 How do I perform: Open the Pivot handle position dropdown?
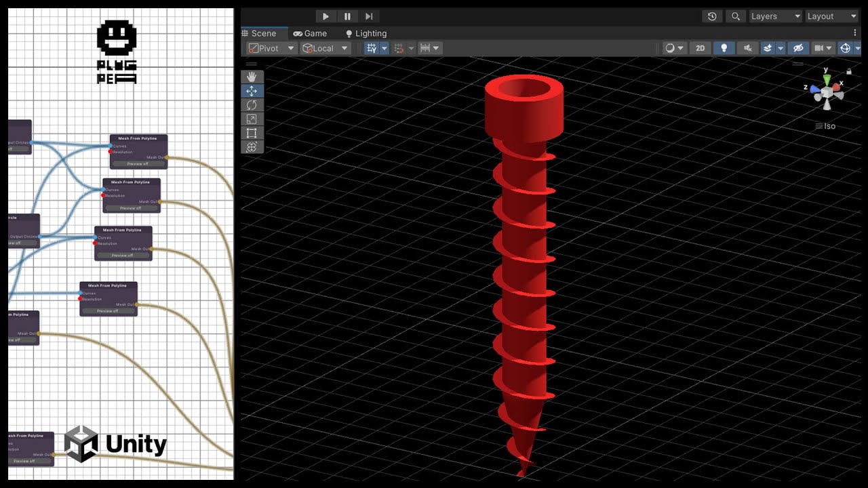coord(271,48)
